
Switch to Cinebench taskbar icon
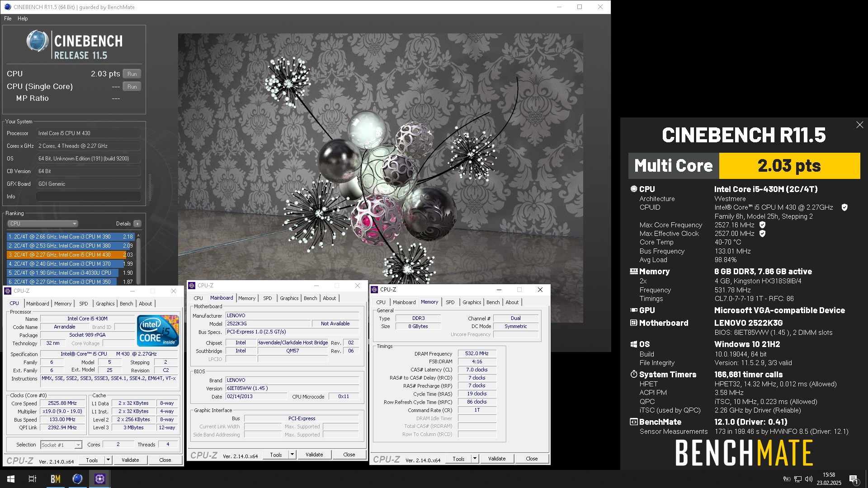tap(77, 479)
